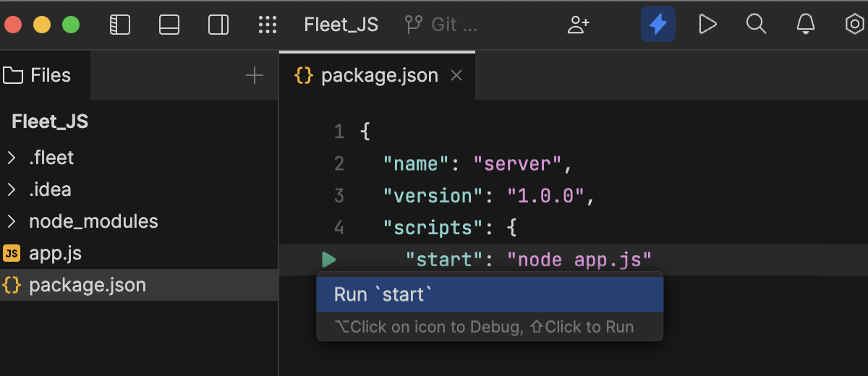Screen dimensions: 868x376
Task: Click the green run gutter icon
Action: click(329, 260)
